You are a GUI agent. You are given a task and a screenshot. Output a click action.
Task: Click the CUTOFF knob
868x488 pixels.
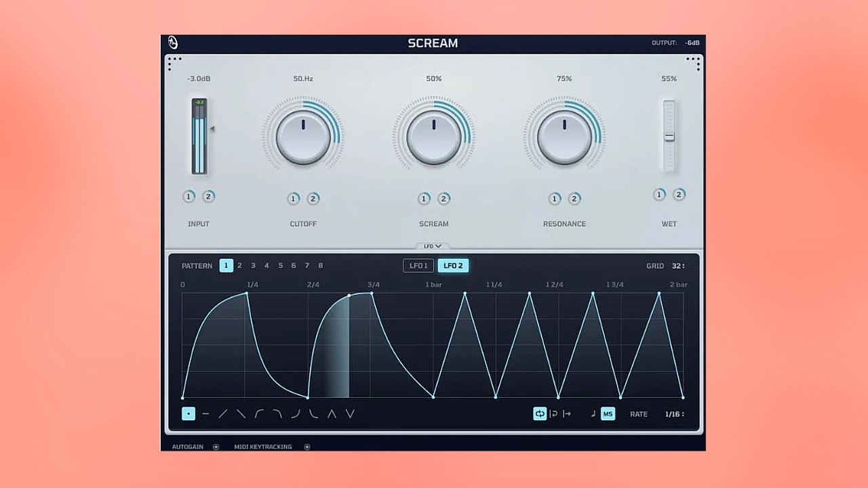(303, 136)
